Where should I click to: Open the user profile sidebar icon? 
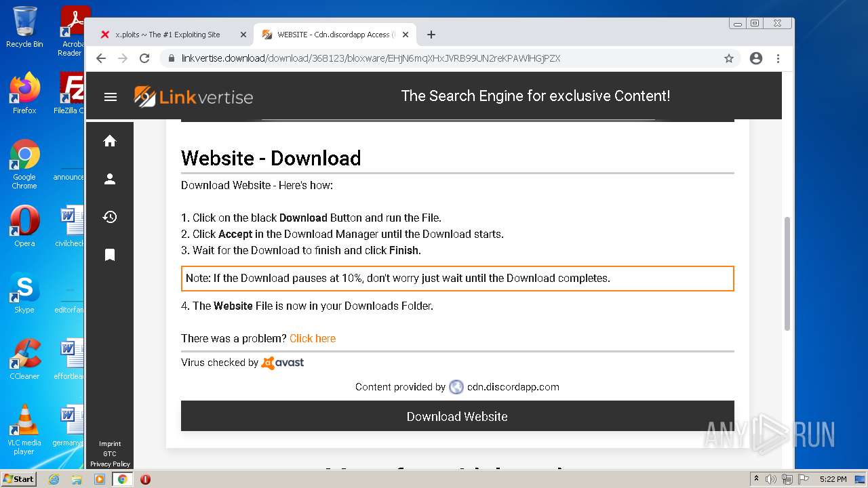(x=110, y=179)
